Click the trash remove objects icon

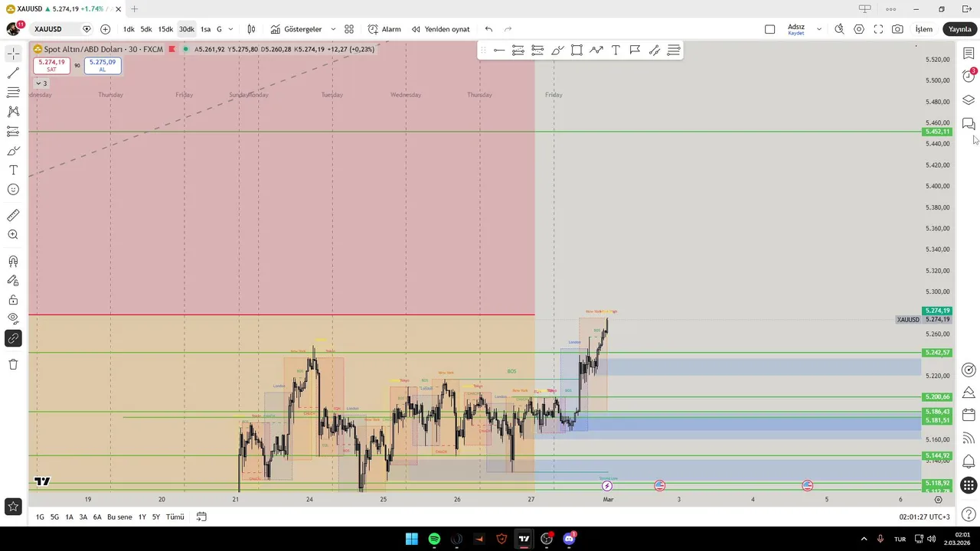click(x=13, y=364)
